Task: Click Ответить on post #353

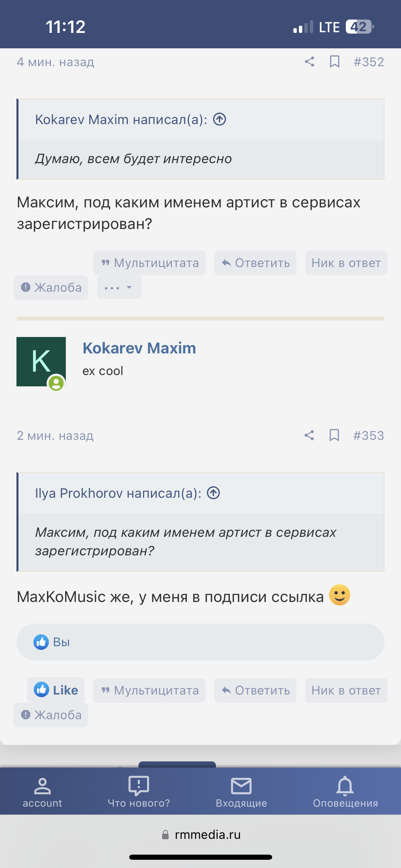Action: (x=255, y=690)
